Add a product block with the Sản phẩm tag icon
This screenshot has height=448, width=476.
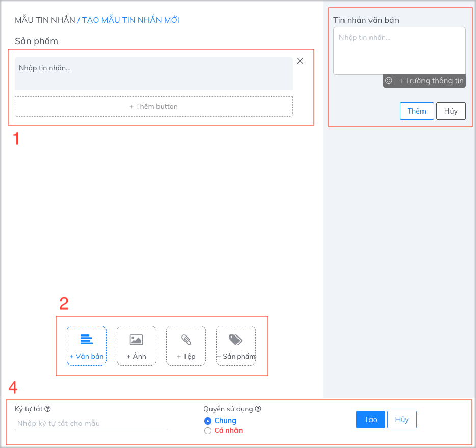(x=235, y=345)
